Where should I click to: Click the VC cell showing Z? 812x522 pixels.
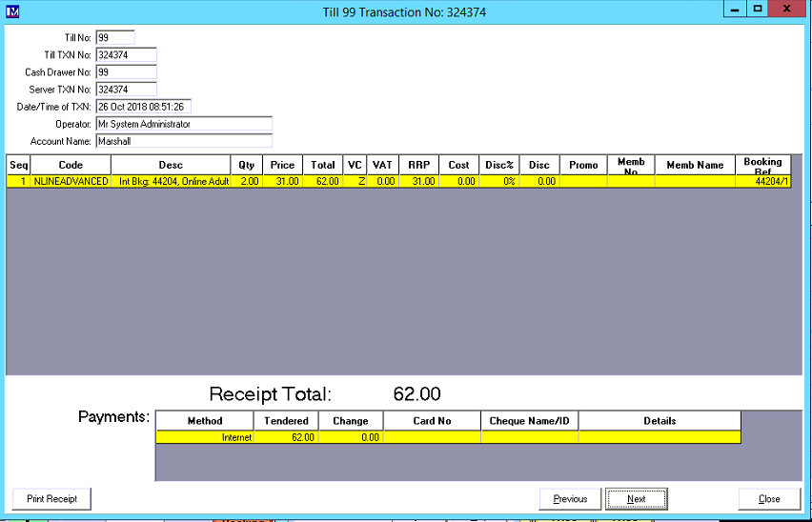[x=355, y=181]
